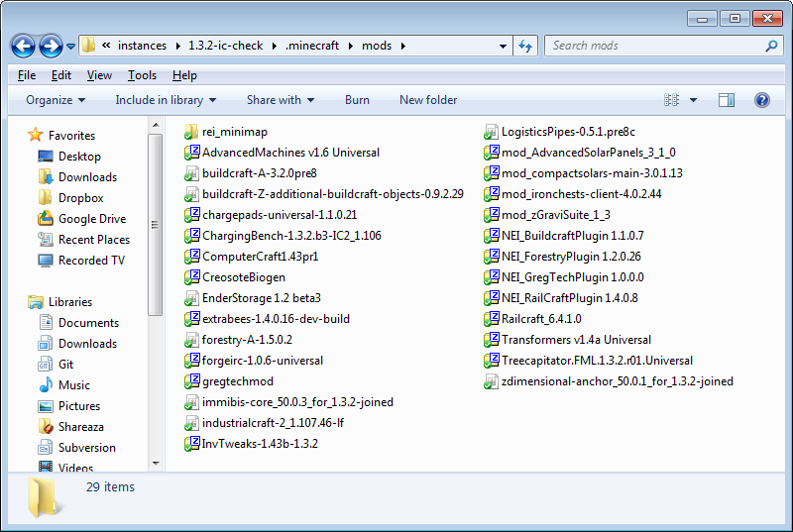Click the Back navigation arrow
The height and width of the screenshot is (532, 793).
[x=24, y=46]
